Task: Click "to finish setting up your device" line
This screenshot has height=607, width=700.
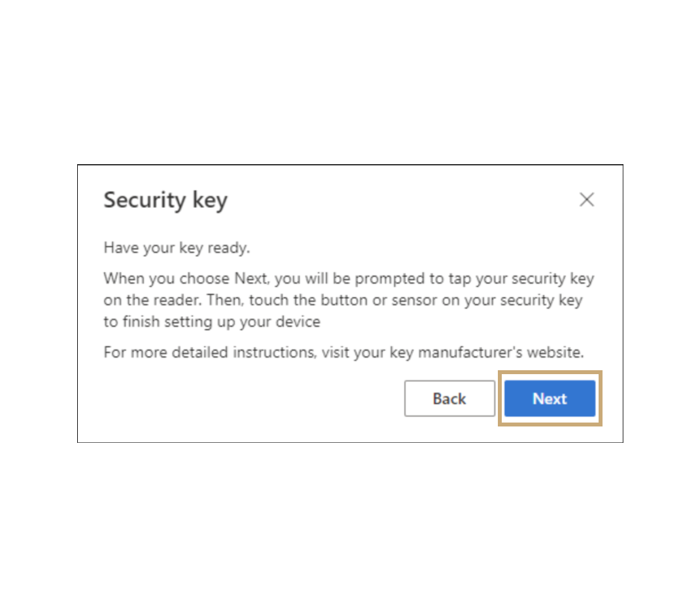Action: click(212, 322)
